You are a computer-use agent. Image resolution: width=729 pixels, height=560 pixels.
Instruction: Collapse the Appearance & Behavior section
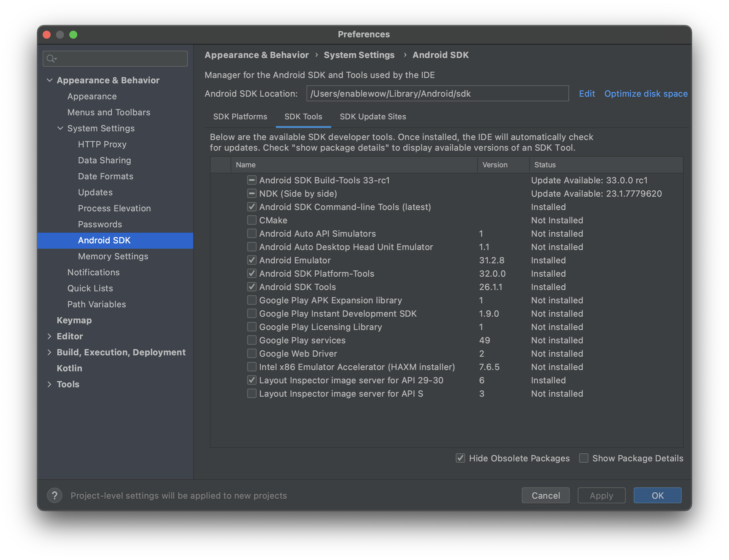[x=50, y=80]
